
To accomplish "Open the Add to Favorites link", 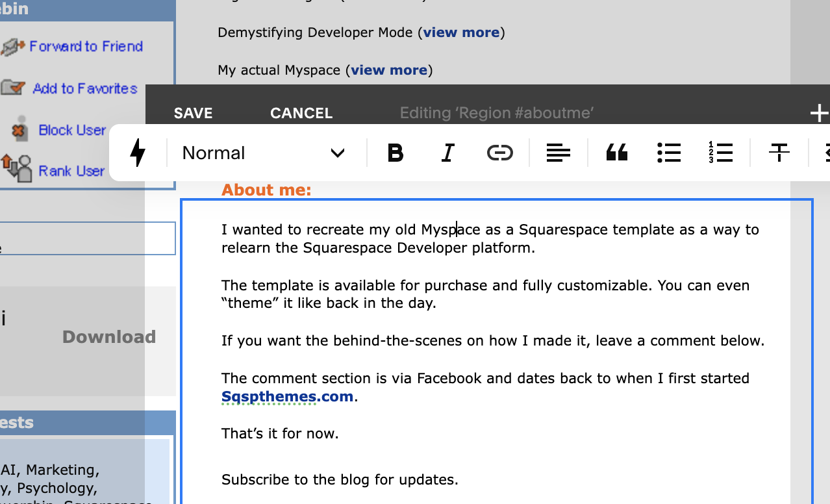I will pos(85,88).
